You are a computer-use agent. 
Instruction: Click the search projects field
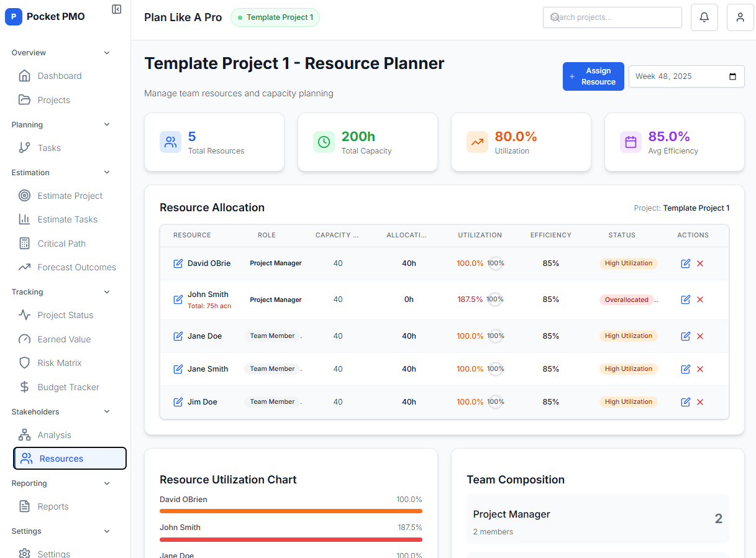click(x=612, y=17)
